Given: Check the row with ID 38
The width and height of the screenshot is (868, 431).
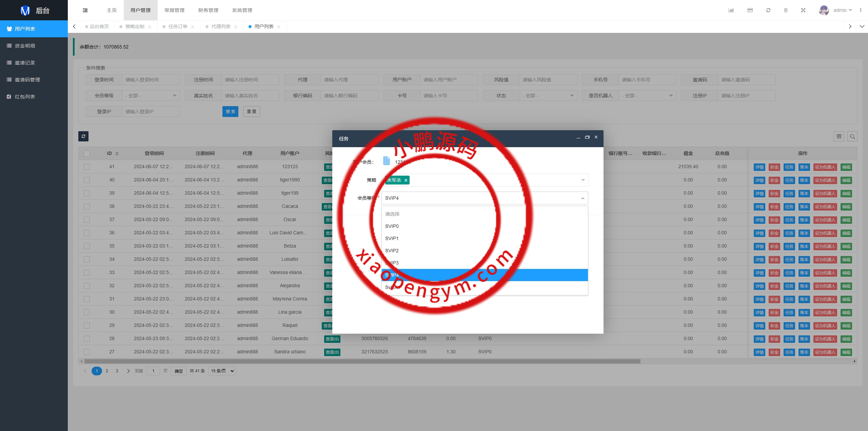Looking at the screenshot, I should click(87, 207).
